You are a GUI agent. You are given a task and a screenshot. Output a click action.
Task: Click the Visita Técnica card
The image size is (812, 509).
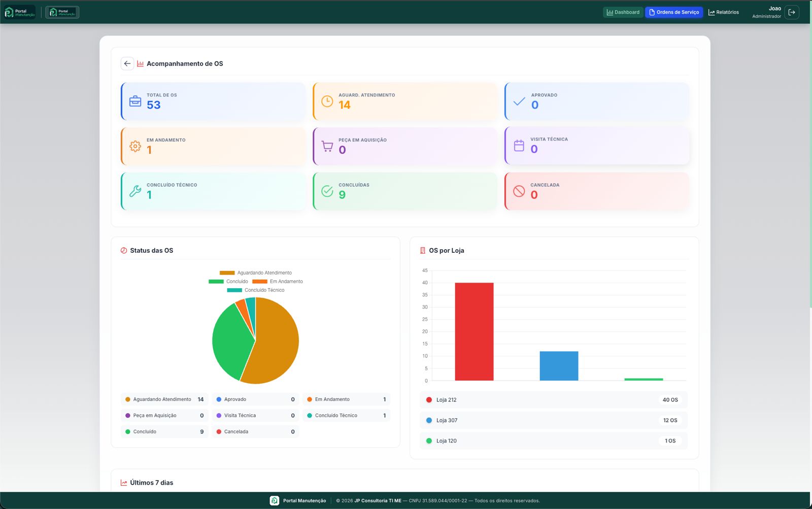[597, 146]
